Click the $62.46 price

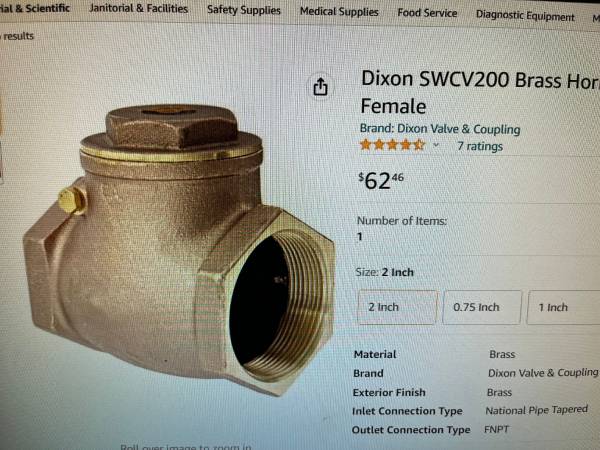point(381,181)
